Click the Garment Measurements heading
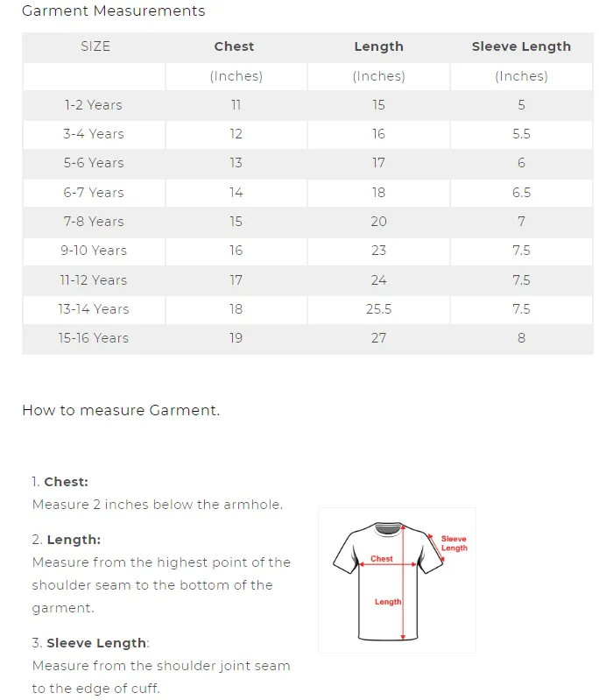 [x=113, y=11]
